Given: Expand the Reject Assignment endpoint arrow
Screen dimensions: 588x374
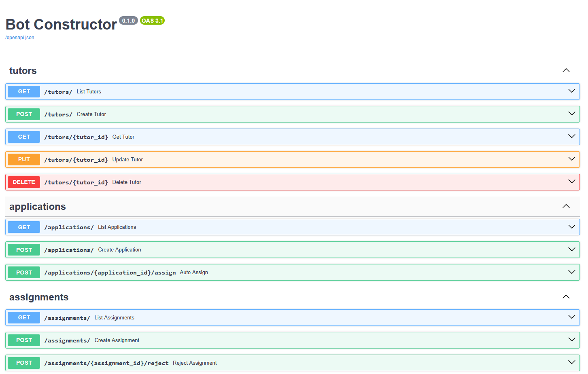Looking at the screenshot, I should 571,362.
